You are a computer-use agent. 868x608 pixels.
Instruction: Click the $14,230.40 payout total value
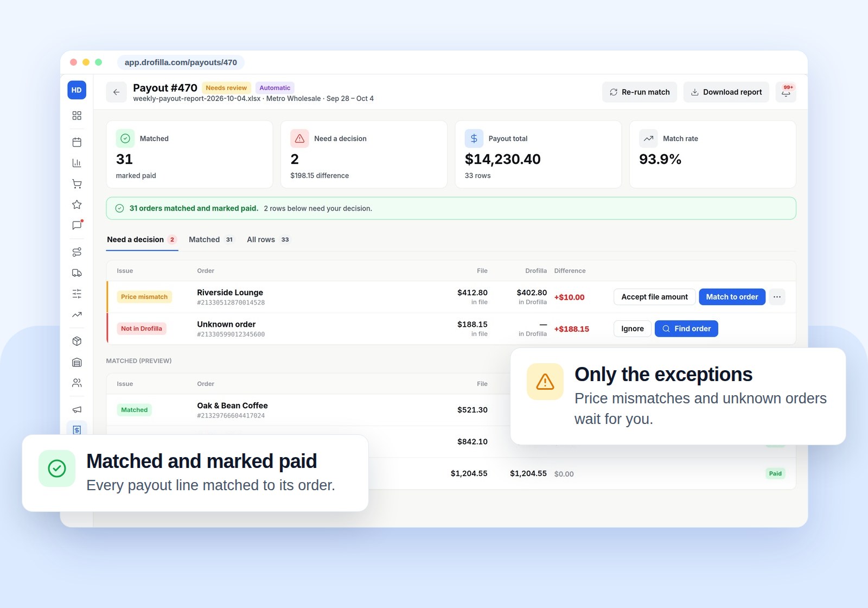pyautogui.click(x=502, y=159)
